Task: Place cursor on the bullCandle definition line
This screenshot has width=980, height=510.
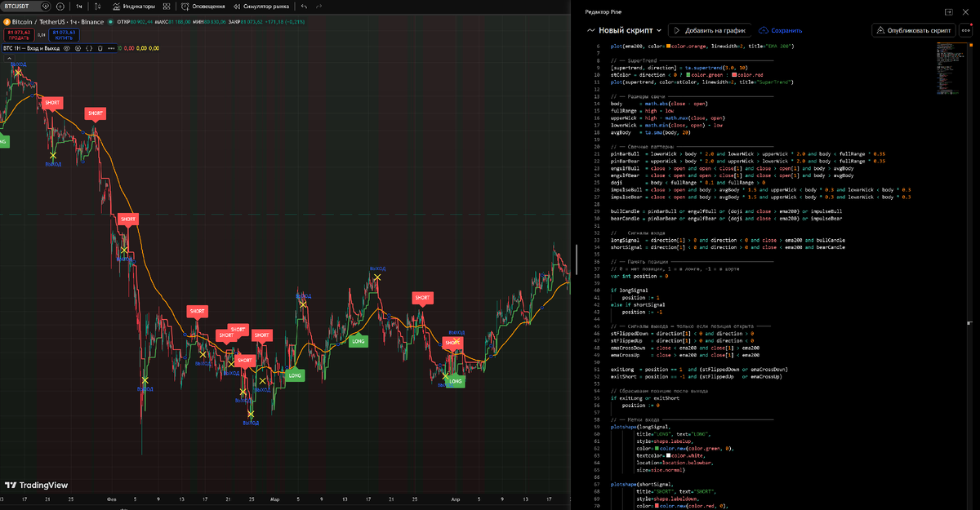Action: point(727,211)
